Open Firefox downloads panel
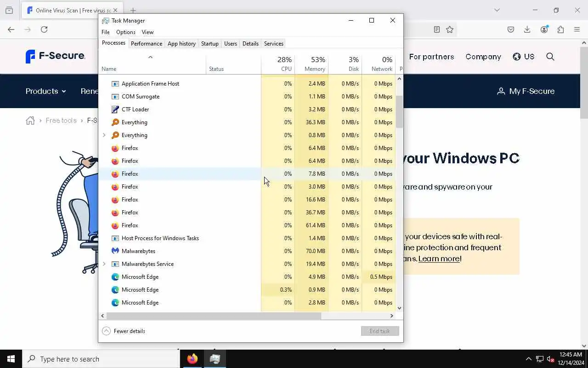The width and height of the screenshot is (588, 368). (527, 29)
